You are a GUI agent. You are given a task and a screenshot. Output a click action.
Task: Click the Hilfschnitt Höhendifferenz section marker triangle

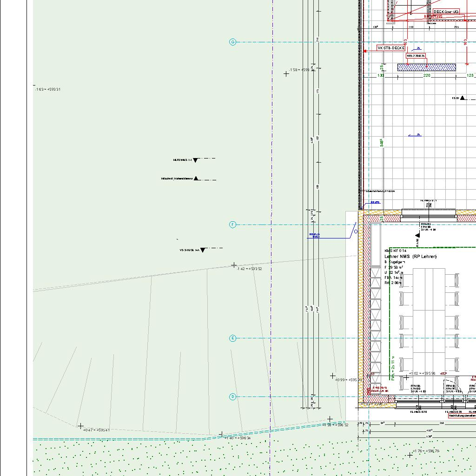[196, 178]
